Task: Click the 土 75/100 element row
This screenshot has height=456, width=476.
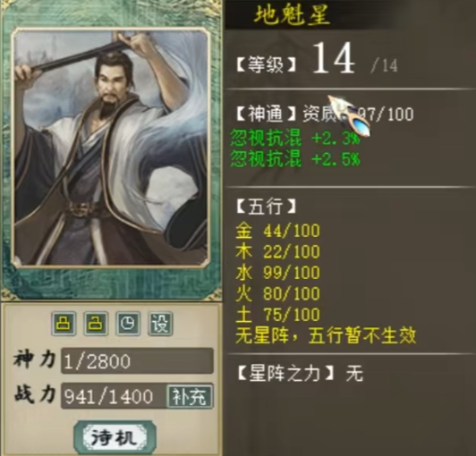Action: 277,315
